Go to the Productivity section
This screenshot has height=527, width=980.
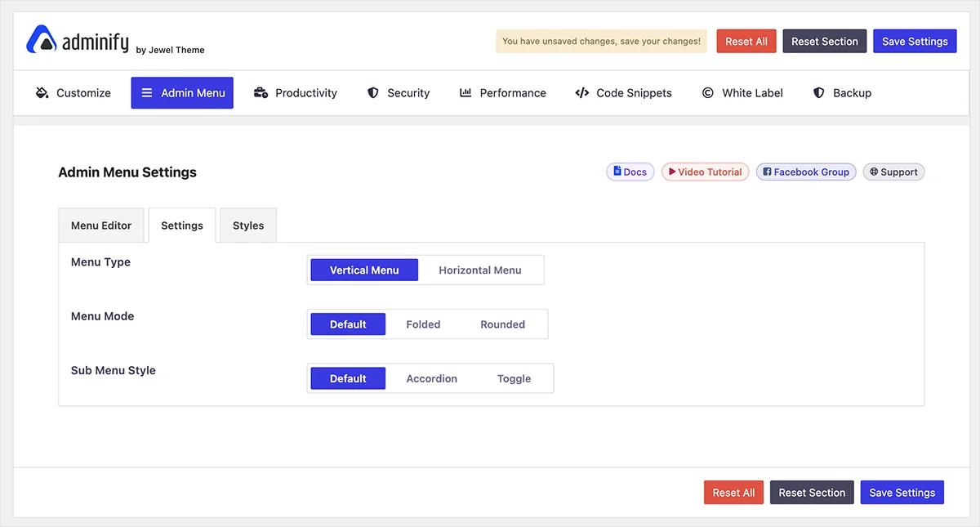pos(296,93)
